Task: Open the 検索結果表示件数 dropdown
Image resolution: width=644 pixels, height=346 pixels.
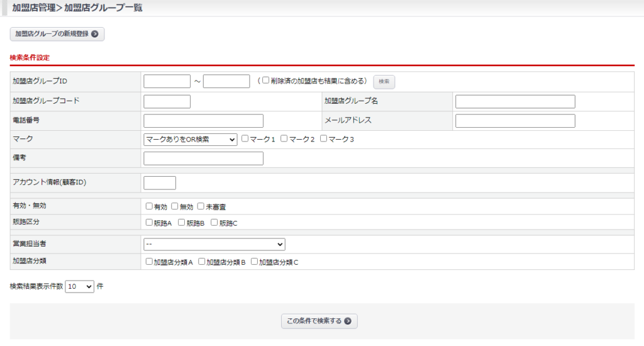Action: [80, 286]
